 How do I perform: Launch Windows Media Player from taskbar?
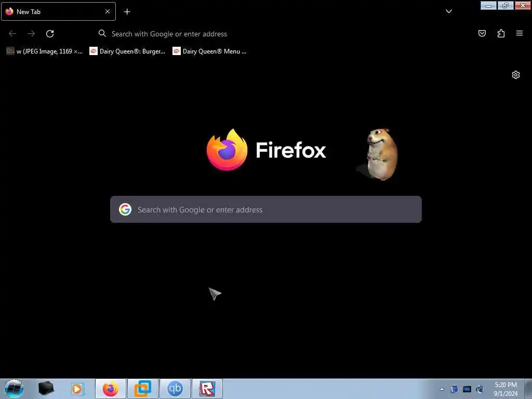[x=77, y=389]
